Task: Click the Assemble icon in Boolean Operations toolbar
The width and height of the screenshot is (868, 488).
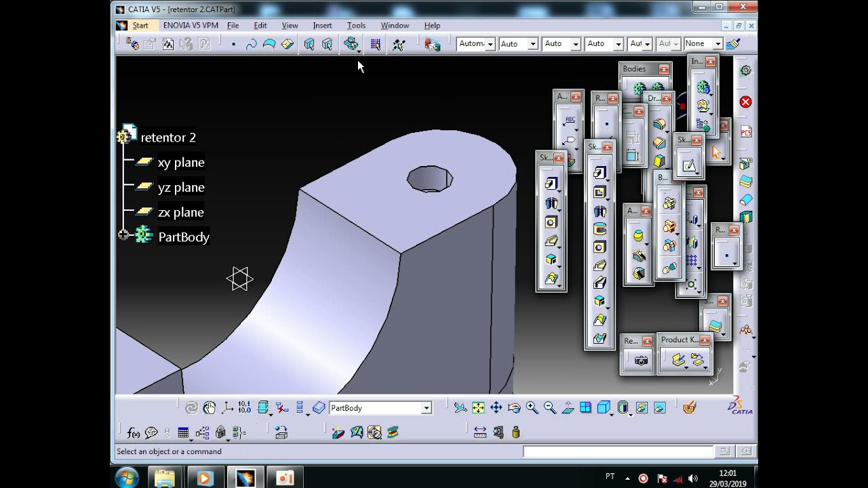Action: tap(669, 203)
